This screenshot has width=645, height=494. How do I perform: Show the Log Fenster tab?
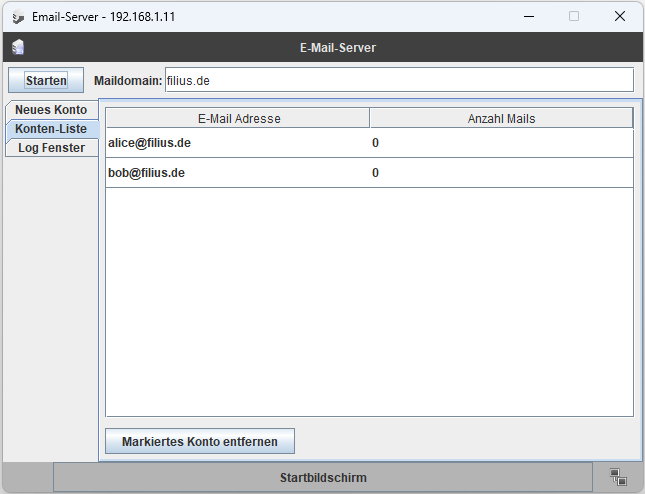[x=51, y=148]
